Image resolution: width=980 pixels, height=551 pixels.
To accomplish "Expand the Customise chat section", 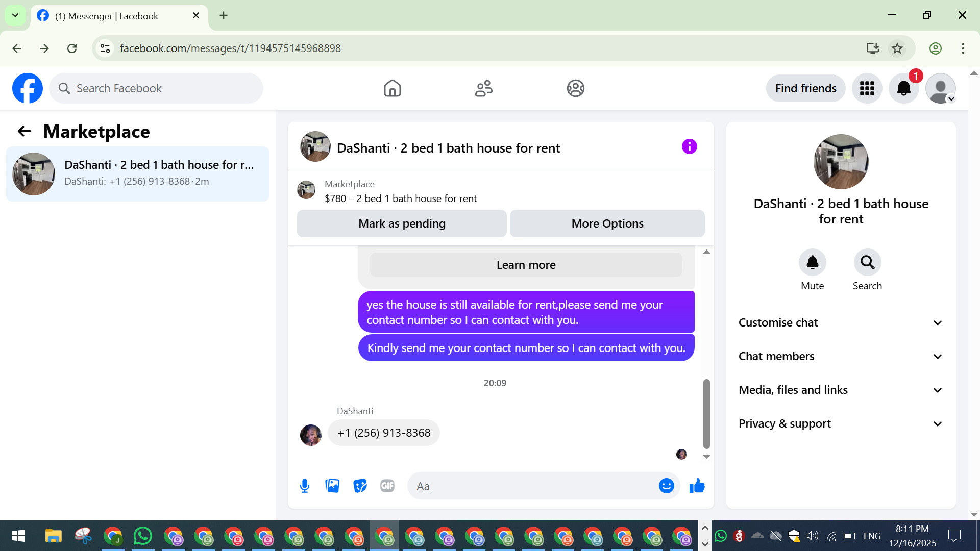I will (841, 322).
